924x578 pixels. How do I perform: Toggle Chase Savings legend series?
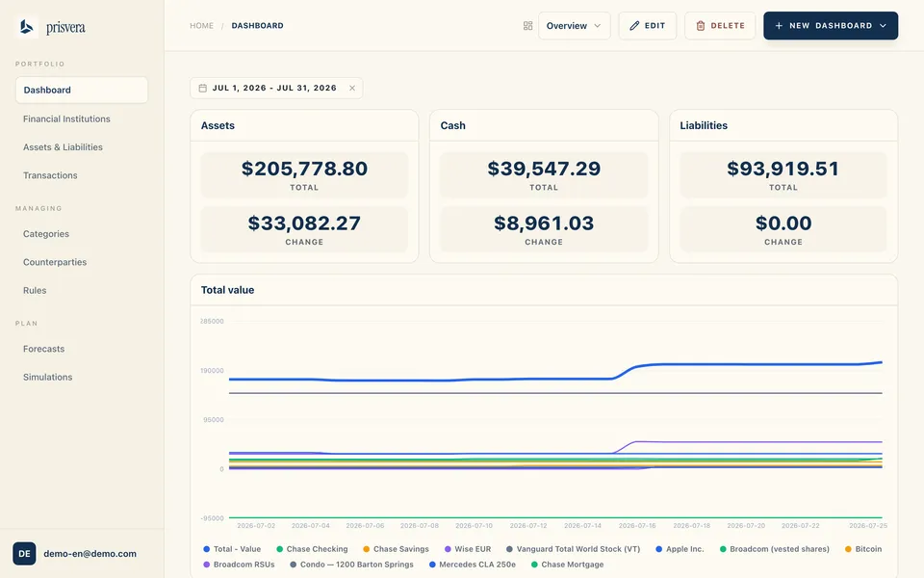coord(396,549)
